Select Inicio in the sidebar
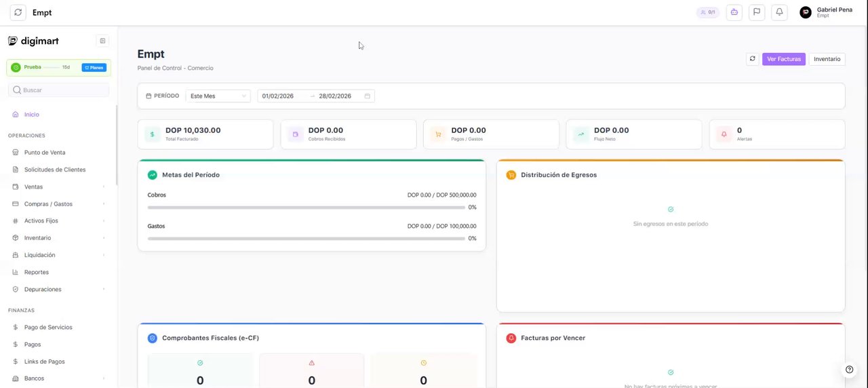This screenshot has width=868, height=388. point(32,115)
